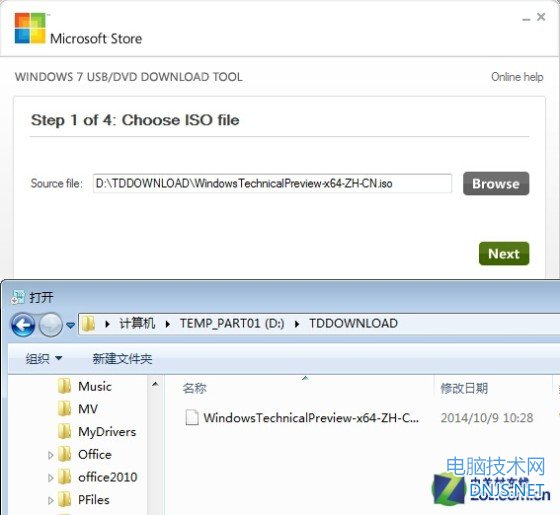The width and height of the screenshot is (560, 515).
Task: Click the Source file path field
Action: 272,184
